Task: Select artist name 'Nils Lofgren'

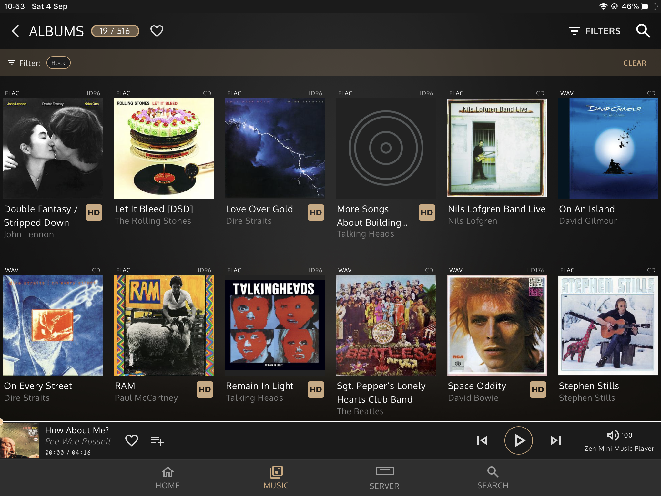Action: click(x=473, y=221)
